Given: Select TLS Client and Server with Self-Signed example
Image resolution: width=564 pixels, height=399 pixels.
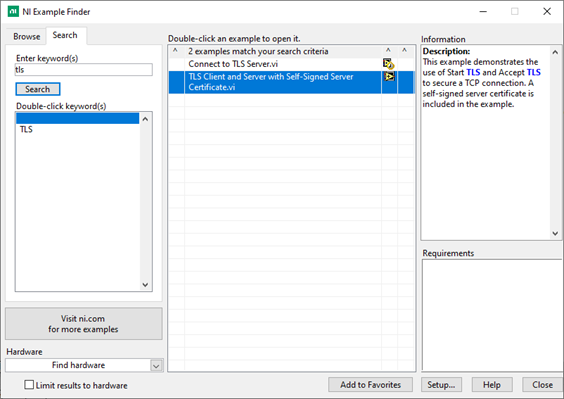Looking at the screenshot, I should click(x=291, y=82).
